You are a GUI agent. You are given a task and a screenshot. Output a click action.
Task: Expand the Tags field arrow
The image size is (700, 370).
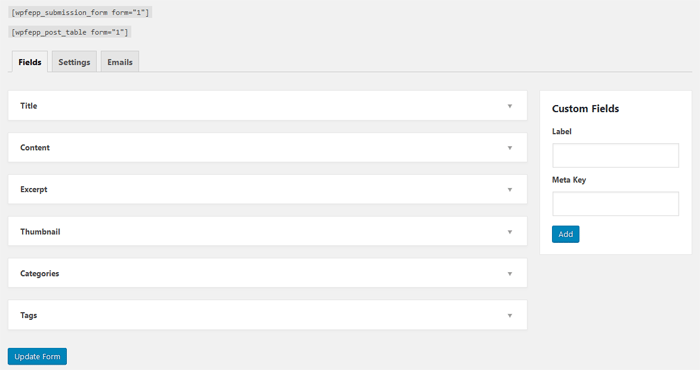pos(509,316)
